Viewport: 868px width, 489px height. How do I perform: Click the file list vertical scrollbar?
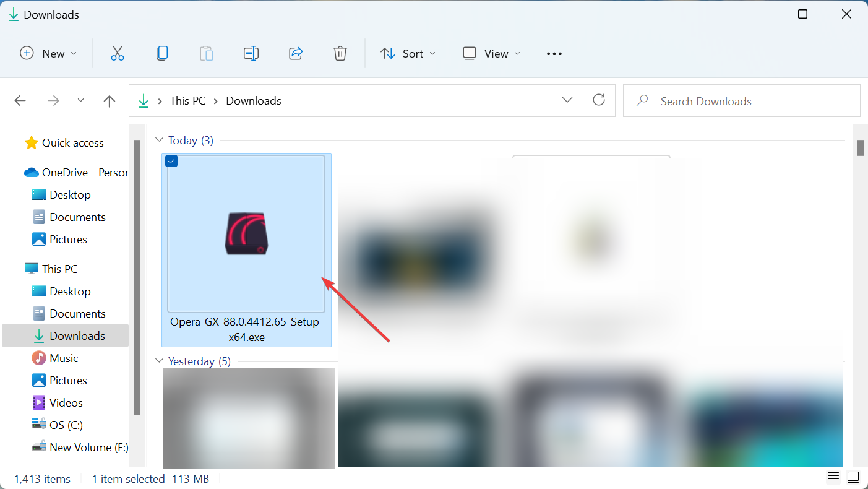click(x=860, y=149)
